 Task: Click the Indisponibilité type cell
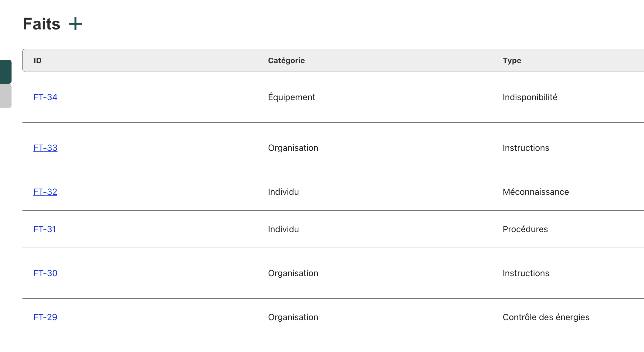530,97
